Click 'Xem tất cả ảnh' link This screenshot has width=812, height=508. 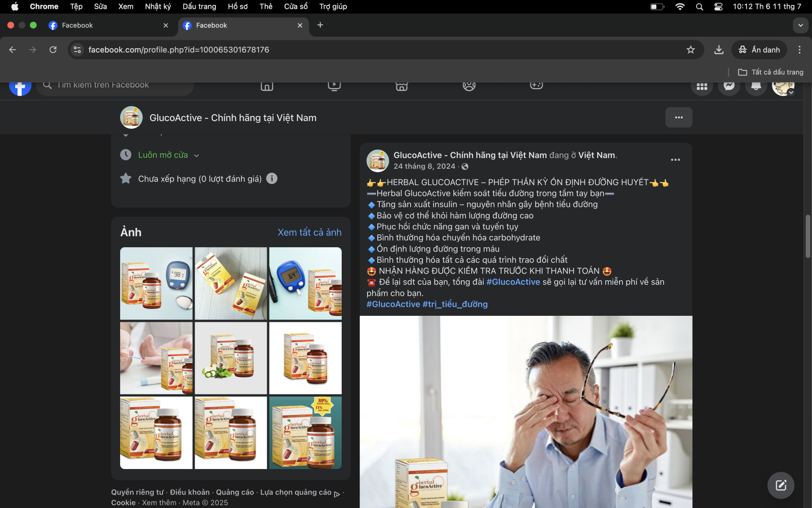310,232
